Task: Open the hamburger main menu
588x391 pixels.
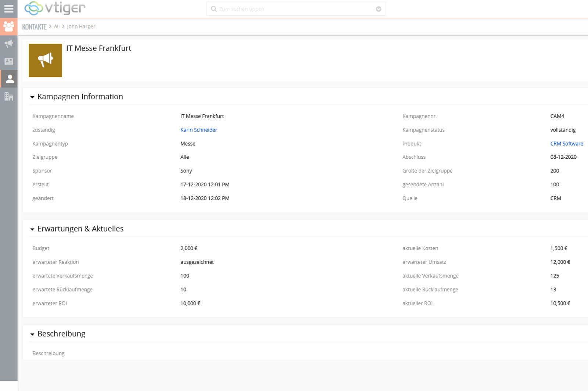Action: click(8, 8)
